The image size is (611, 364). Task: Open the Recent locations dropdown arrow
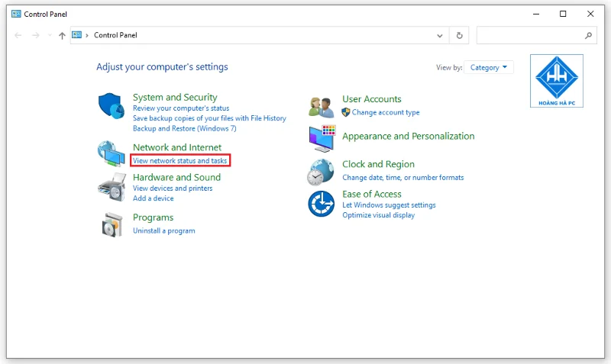coord(50,35)
